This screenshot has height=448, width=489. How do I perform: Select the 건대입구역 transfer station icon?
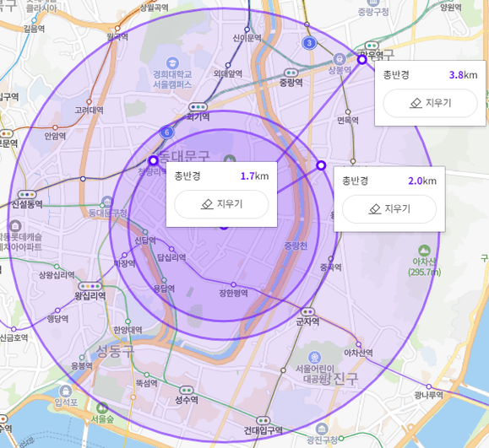click(x=264, y=421)
